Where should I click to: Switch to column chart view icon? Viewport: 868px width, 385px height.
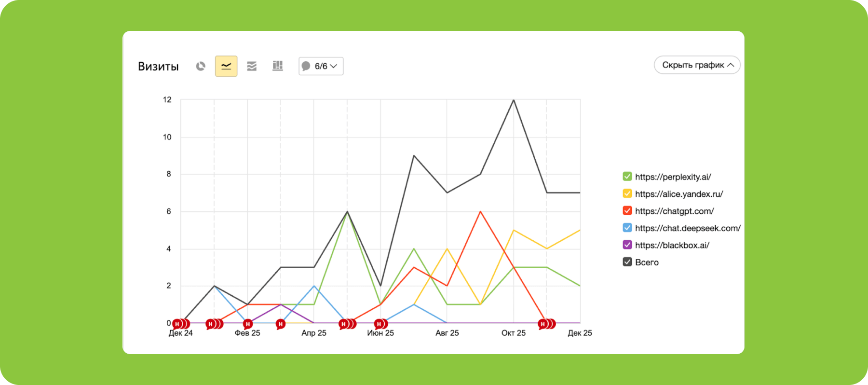[x=278, y=66]
